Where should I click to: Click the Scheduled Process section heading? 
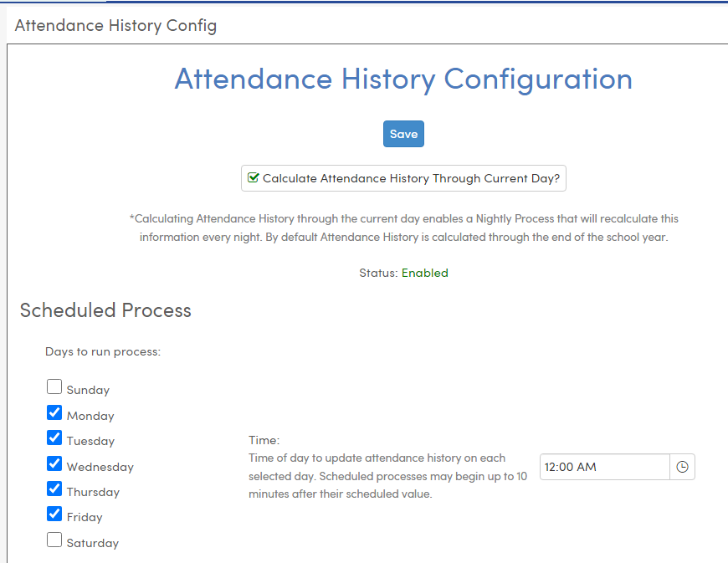click(x=106, y=310)
